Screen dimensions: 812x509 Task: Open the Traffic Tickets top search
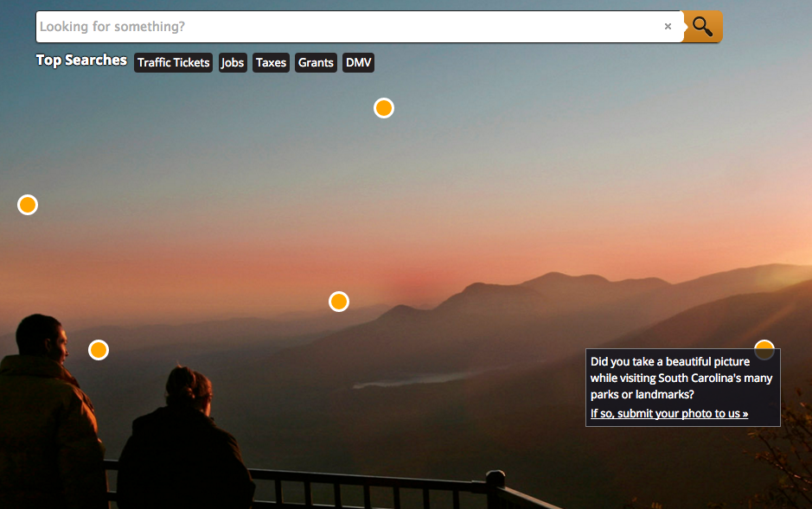pos(174,62)
